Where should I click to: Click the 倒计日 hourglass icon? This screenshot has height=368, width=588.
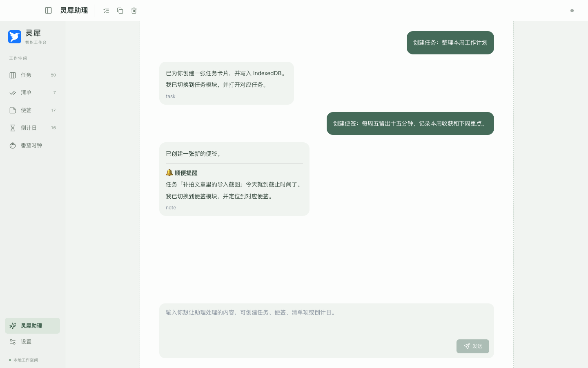click(x=13, y=128)
